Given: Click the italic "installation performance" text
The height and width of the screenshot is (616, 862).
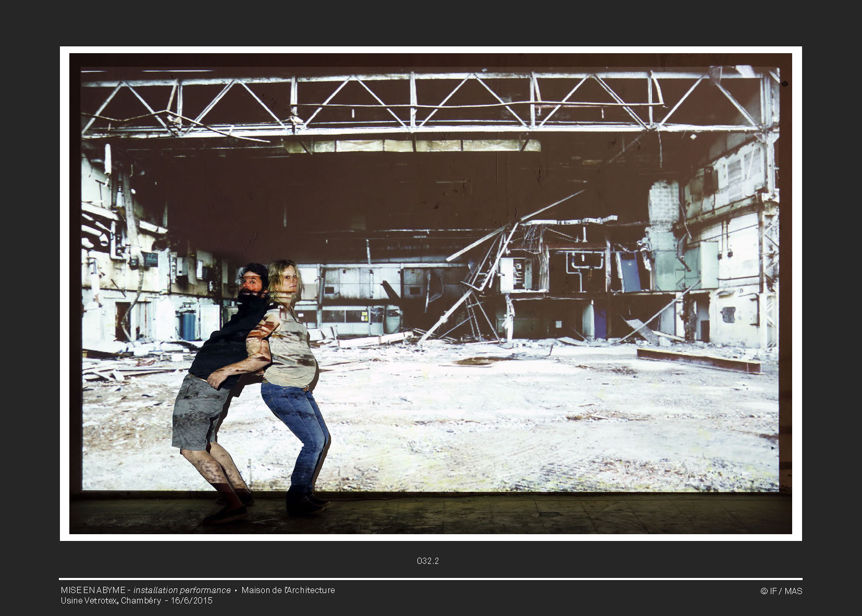Looking at the screenshot, I should click(182, 590).
